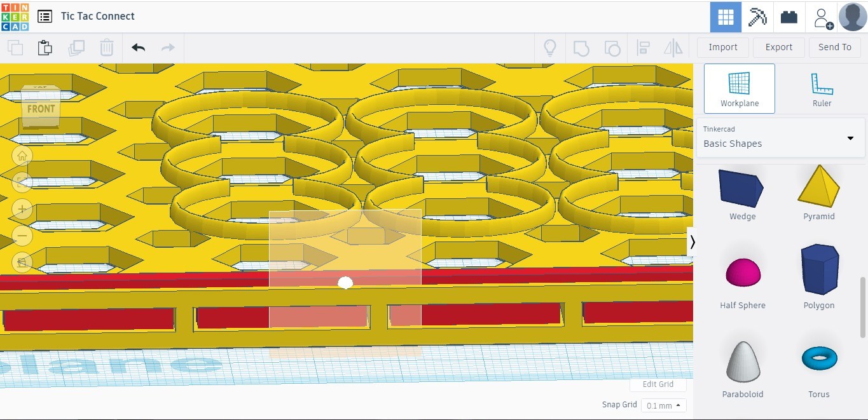This screenshot has width=868, height=420.
Task: Undo the last action
Action: (138, 48)
